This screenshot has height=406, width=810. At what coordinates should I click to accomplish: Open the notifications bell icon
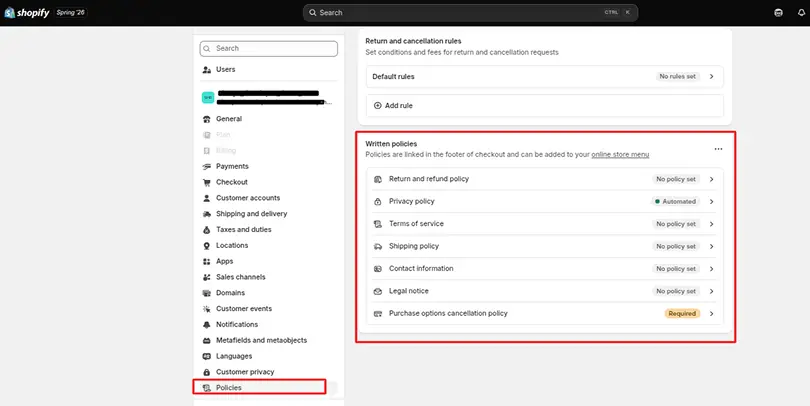click(801, 13)
